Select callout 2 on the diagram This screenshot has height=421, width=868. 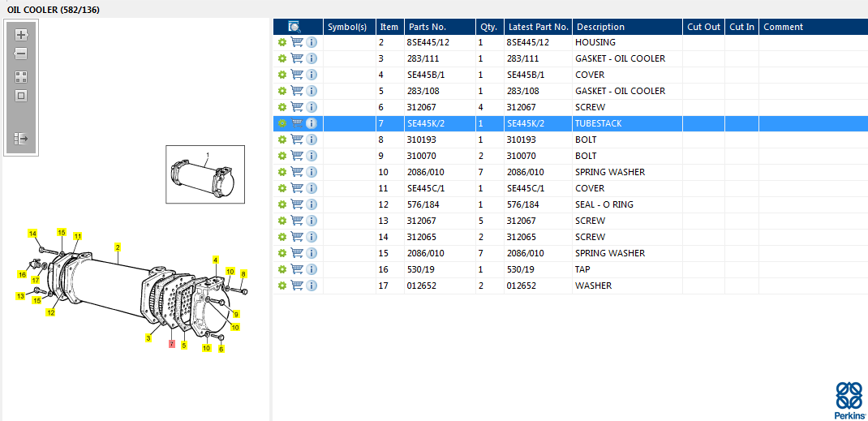[118, 247]
